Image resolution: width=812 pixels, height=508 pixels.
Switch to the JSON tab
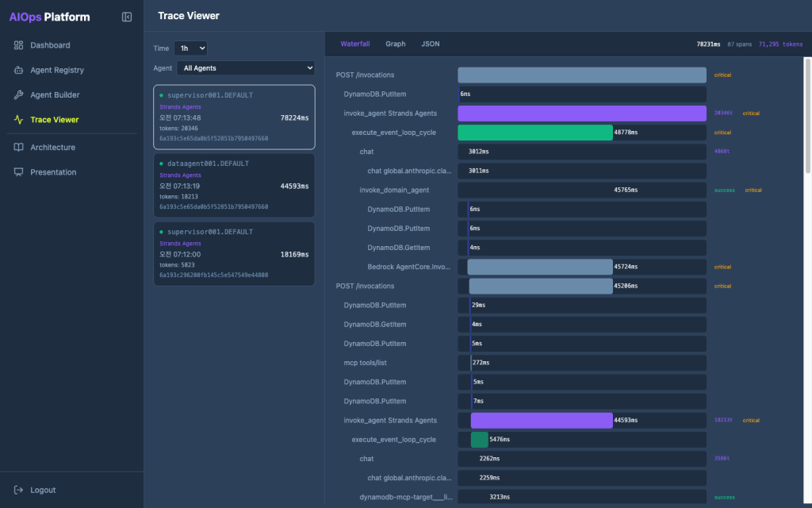[431, 44]
